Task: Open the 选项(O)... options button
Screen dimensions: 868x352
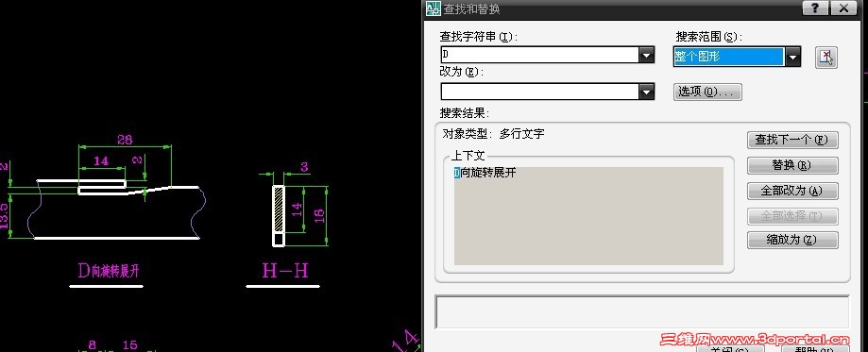Action: [x=707, y=92]
